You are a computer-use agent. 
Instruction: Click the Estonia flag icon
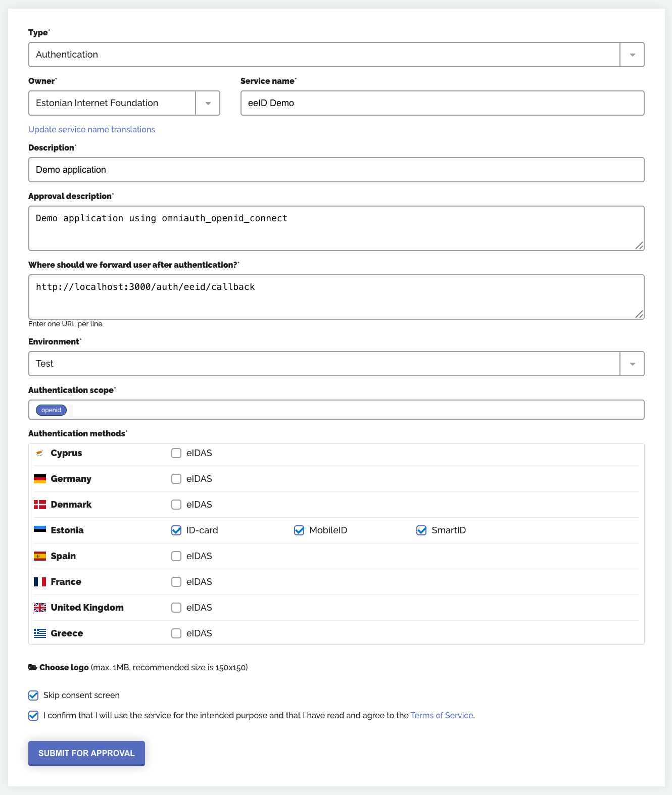click(40, 529)
